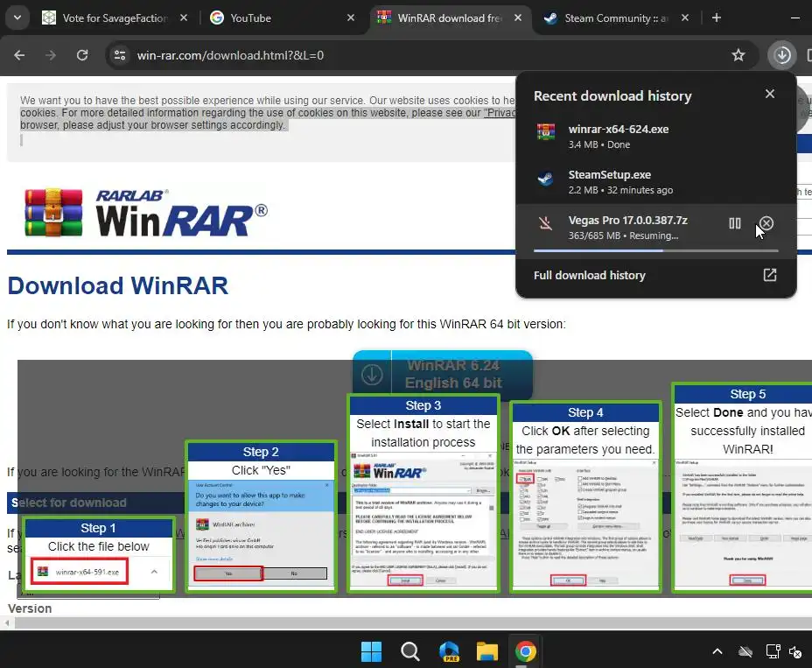Click the Step 4 Click OK thumbnail
This screenshot has height=668, width=812.
(585, 496)
